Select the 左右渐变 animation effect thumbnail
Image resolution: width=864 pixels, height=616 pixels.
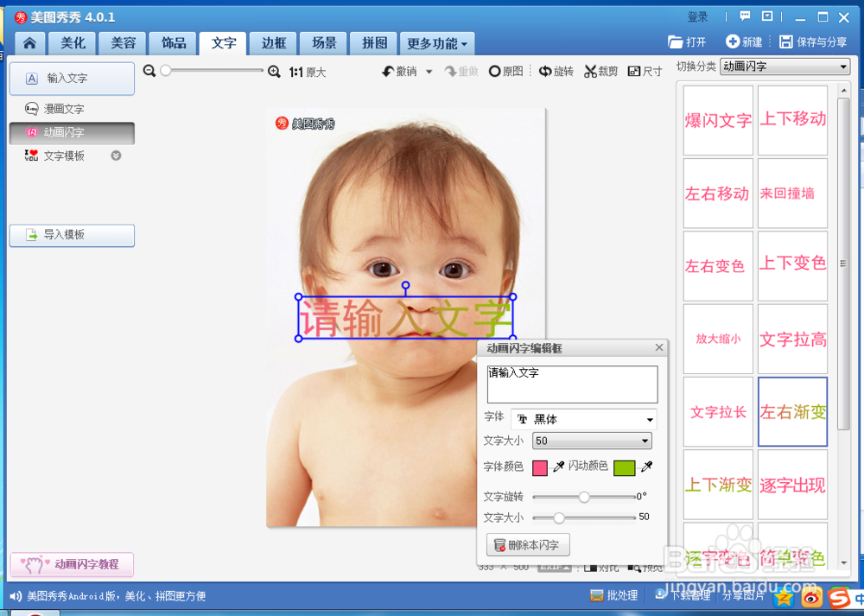click(x=791, y=412)
